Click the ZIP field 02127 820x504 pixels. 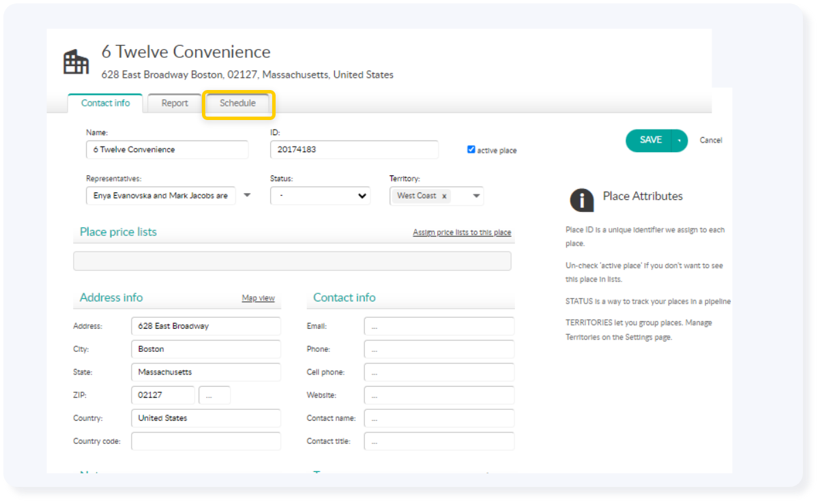click(163, 395)
